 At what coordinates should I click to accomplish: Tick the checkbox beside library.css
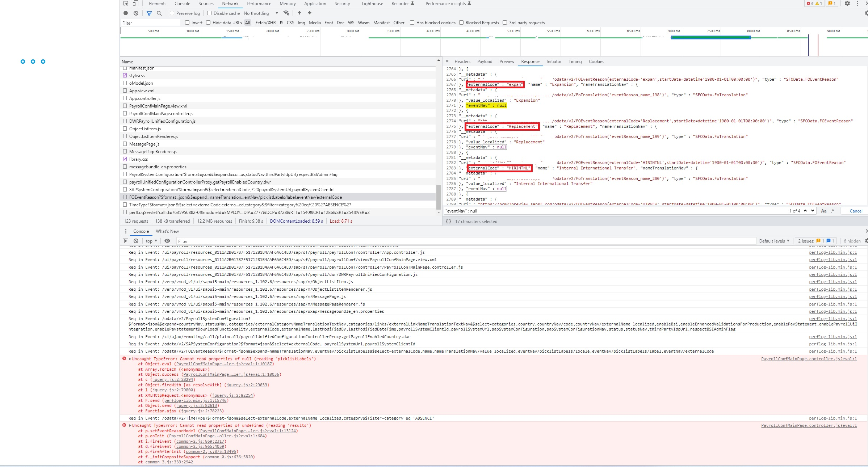[125, 159]
